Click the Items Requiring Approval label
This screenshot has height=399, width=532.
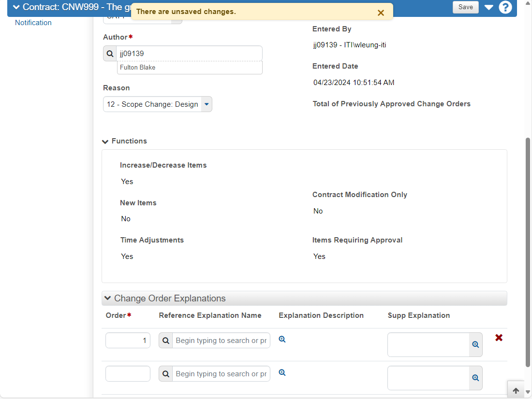pyautogui.click(x=357, y=240)
